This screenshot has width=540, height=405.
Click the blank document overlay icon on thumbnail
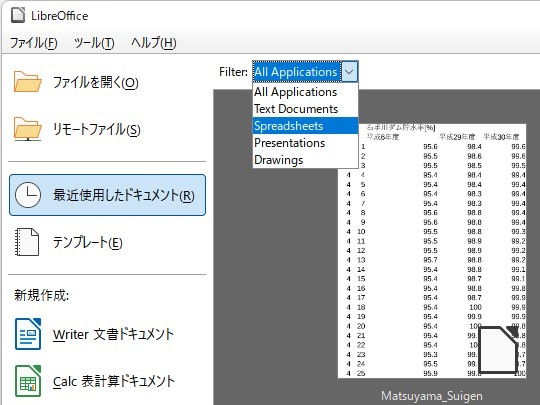coord(498,350)
